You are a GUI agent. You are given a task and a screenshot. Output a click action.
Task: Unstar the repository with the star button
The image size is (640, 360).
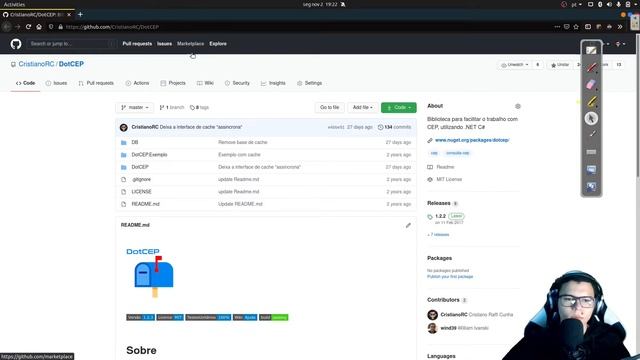pos(560,65)
